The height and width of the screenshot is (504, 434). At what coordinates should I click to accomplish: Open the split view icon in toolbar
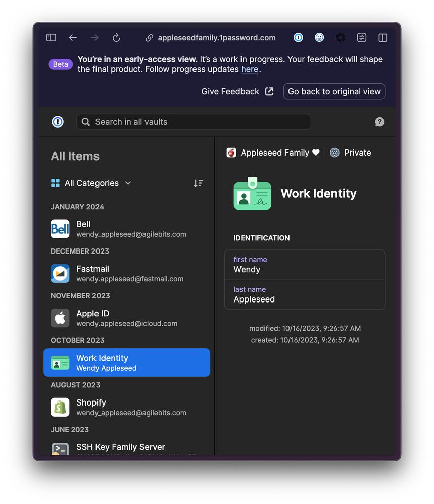pyautogui.click(x=382, y=38)
